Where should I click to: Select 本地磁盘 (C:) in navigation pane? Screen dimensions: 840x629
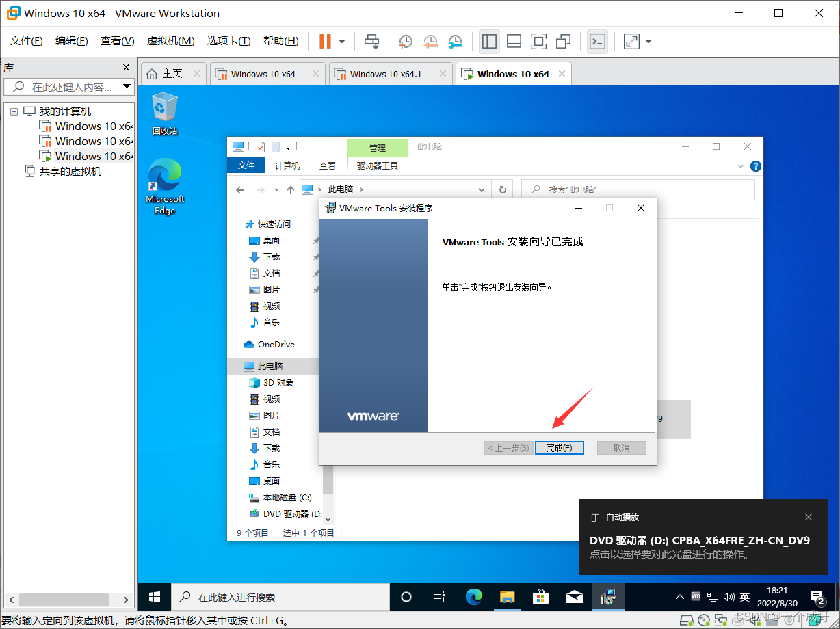click(x=280, y=497)
